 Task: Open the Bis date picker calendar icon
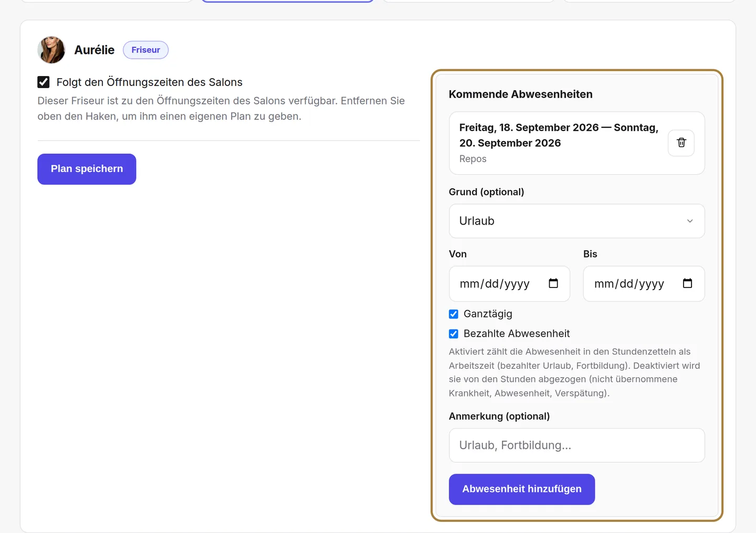click(687, 283)
